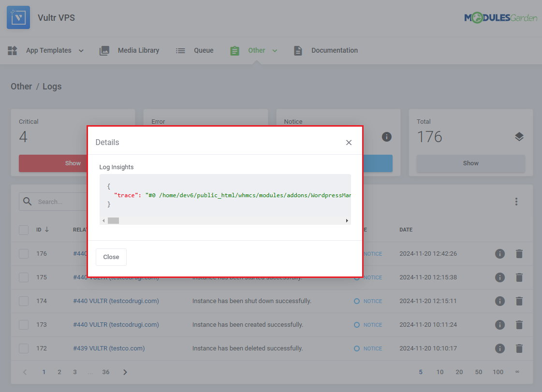
Task: Click the Media Library image icon
Action: click(104, 50)
